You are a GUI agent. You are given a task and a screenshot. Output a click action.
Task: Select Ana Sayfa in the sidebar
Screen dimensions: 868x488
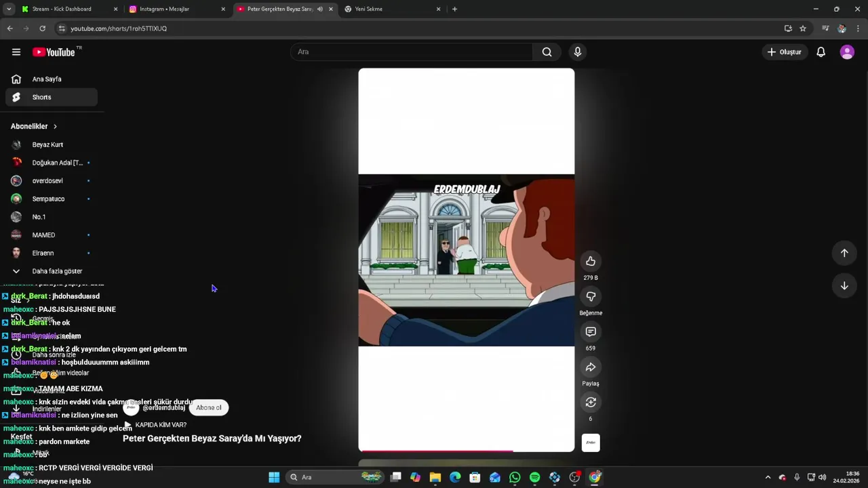52,79
